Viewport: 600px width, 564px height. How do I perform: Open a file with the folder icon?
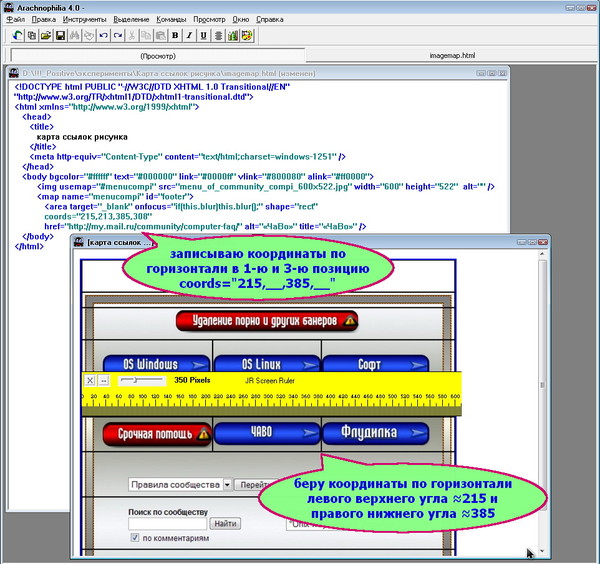tap(46, 36)
